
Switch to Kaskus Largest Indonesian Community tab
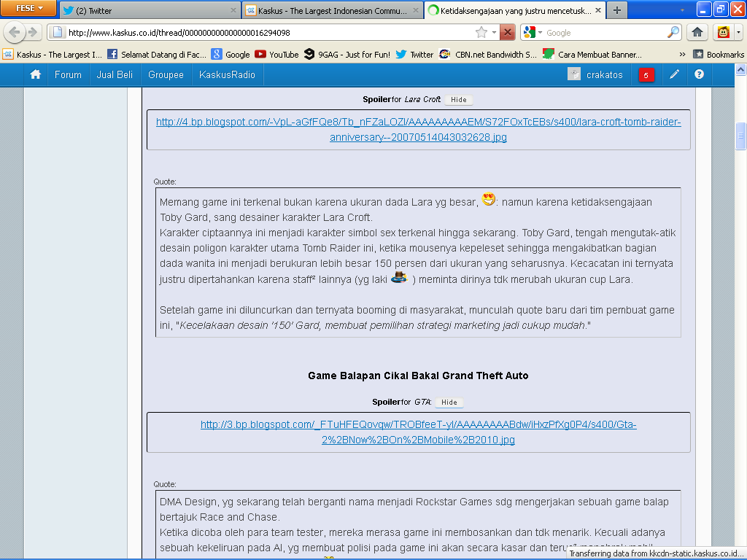pos(333,10)
